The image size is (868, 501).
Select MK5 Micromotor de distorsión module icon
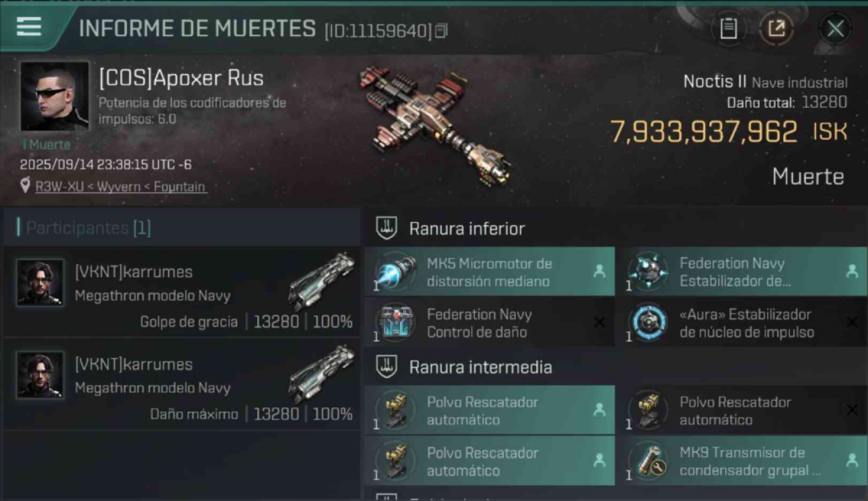(x=396, y=272)
